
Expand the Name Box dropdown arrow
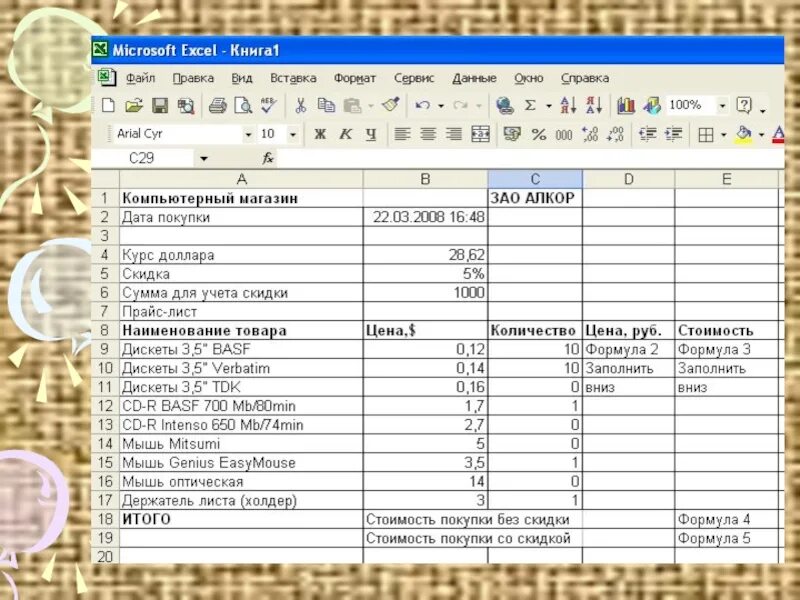(x=204, y=159)
